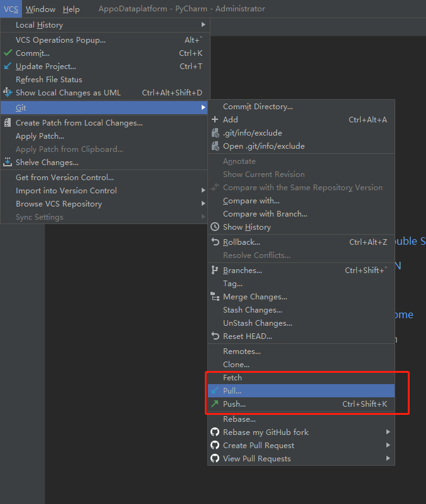Viewport: 426px width, 504px height.
Task: Expand View Pull Requests submenu arrow
Action: click(x=388, y=458)
